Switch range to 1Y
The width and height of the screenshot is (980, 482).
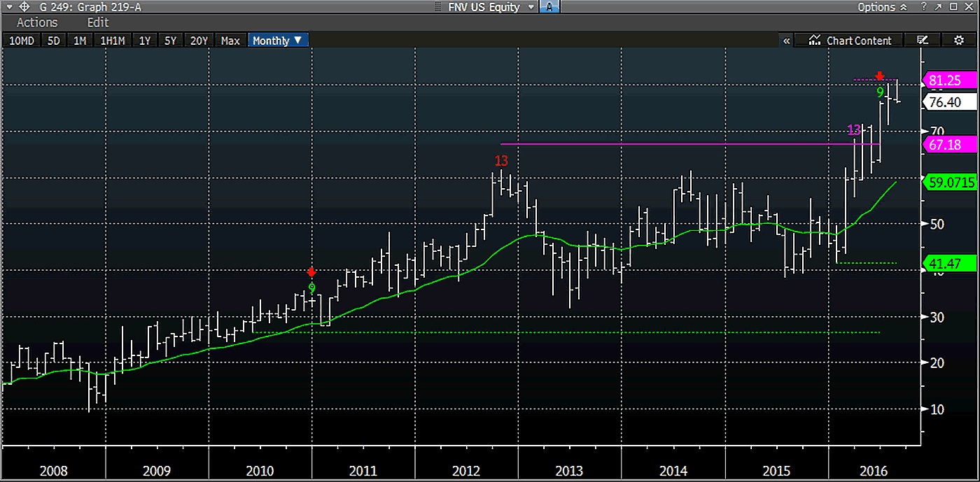[145, 41]
